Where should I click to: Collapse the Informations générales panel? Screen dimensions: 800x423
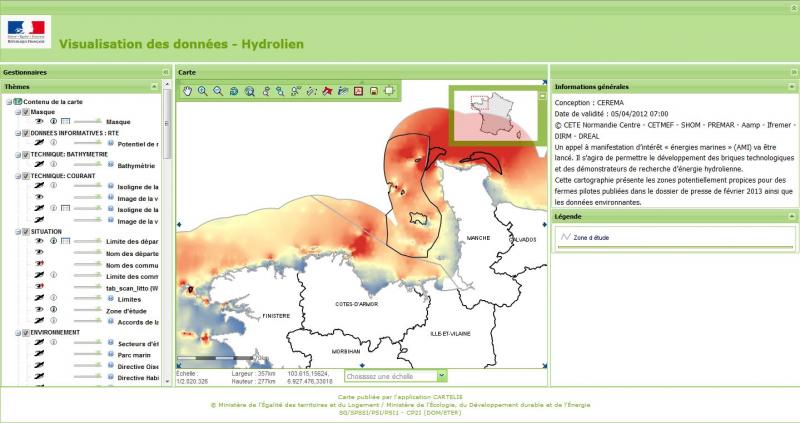(792, 87)
